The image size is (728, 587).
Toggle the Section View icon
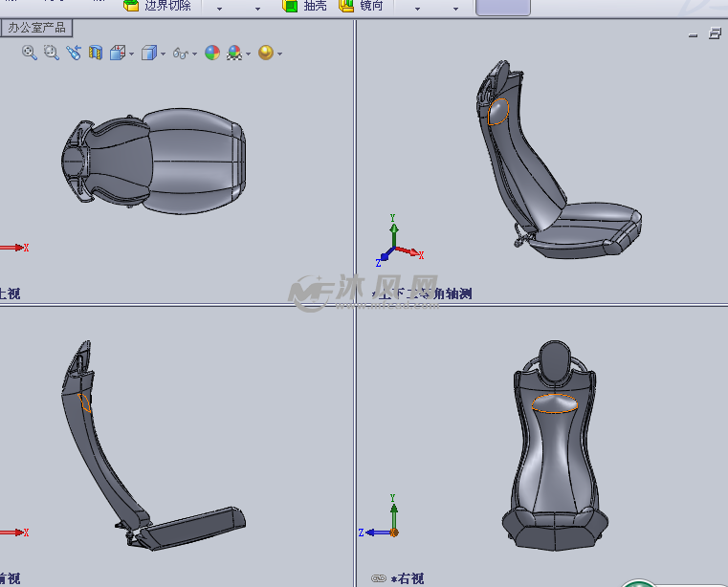96,53
